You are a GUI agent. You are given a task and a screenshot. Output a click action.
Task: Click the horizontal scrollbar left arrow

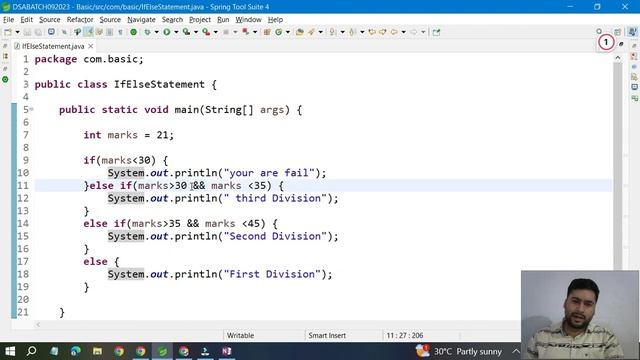click(38, 325)
